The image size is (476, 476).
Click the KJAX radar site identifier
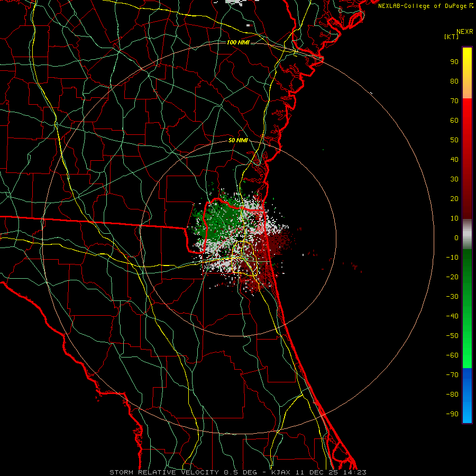point(280,472)
